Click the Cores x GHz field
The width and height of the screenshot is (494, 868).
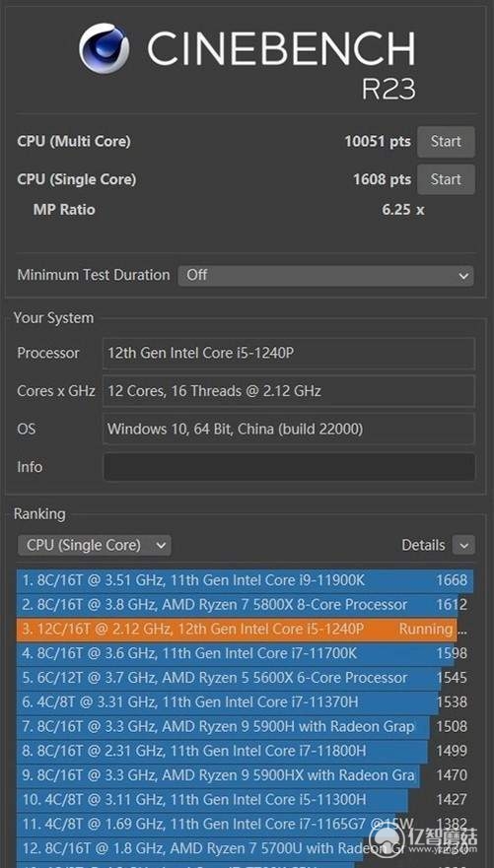[289, 391]
